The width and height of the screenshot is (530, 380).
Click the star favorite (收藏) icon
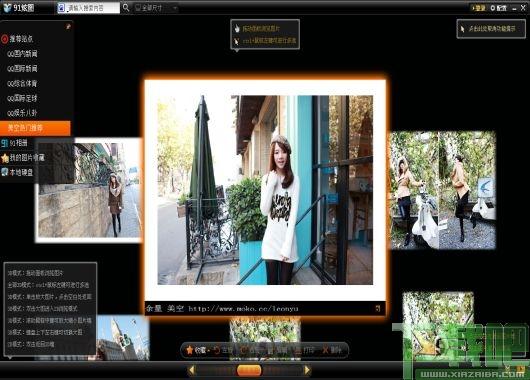(190, 350)
